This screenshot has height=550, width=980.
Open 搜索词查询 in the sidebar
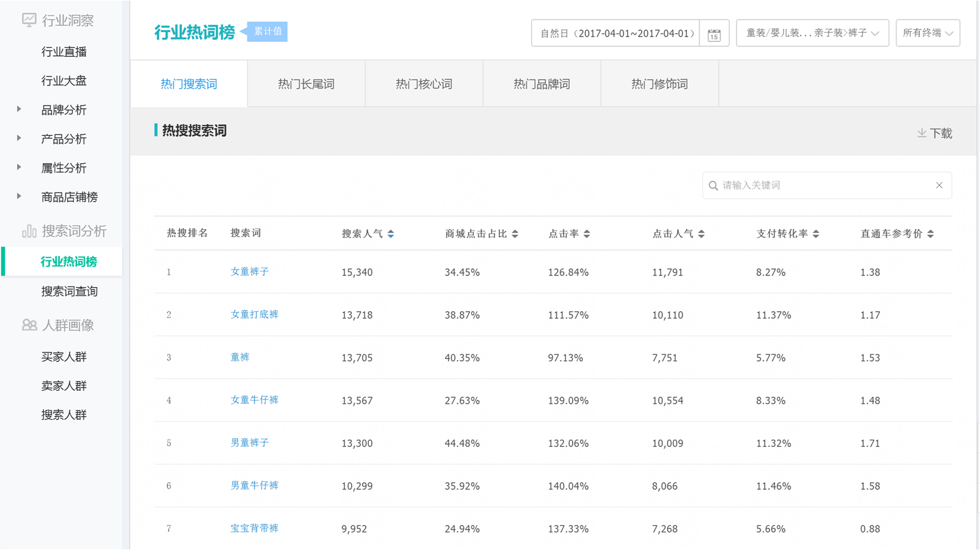tap(69, 291)
